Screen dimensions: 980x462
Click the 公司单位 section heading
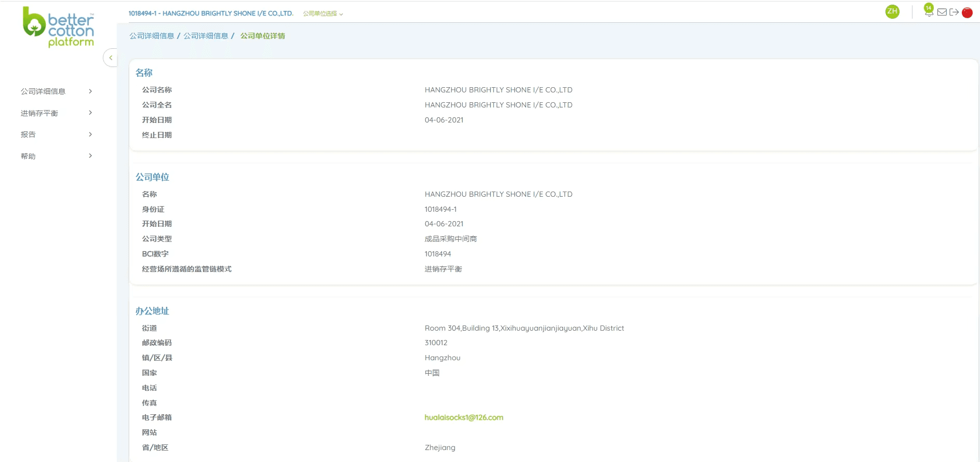tap(152, 177)
